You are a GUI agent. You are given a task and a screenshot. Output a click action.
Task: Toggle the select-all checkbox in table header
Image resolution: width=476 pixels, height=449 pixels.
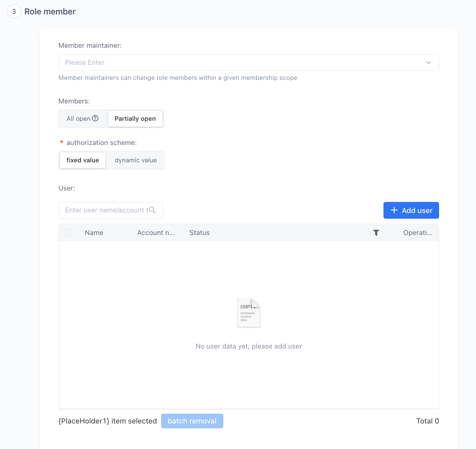coord(69,233)
